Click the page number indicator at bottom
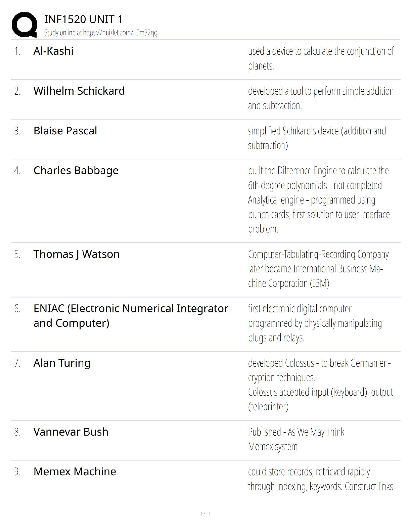Image resolution: width=411 pixels, height=532 pixels. [x=205, y=514]
